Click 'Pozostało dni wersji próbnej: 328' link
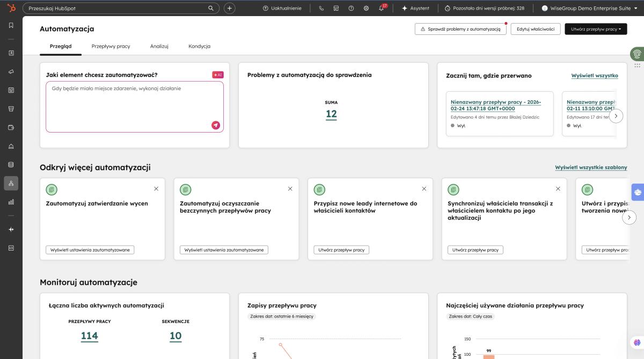The width and height of the screenshot is (644, 359). pos(485,8)
